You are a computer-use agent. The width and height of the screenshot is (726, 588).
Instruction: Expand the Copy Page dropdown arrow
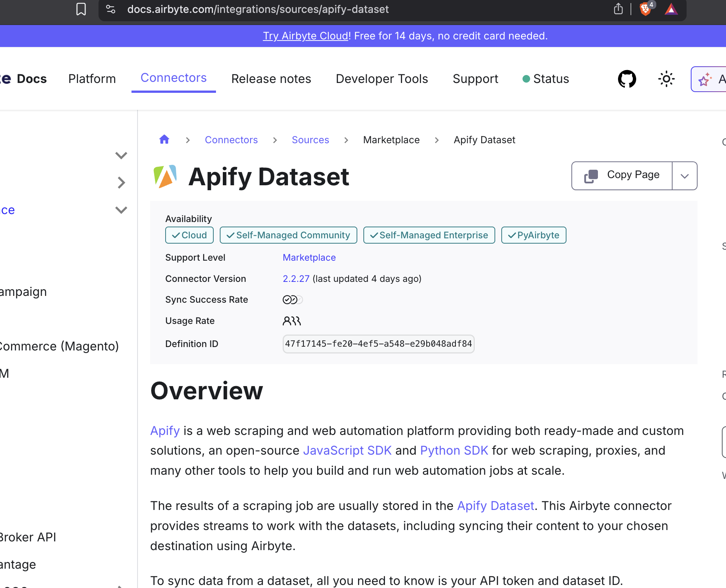point(684,176)
